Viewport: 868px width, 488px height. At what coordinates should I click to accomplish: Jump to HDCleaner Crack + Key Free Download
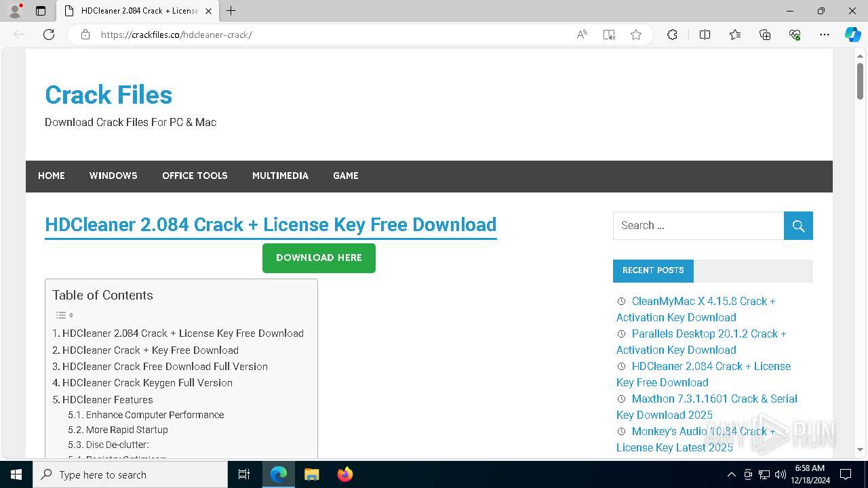click(145, 350)
